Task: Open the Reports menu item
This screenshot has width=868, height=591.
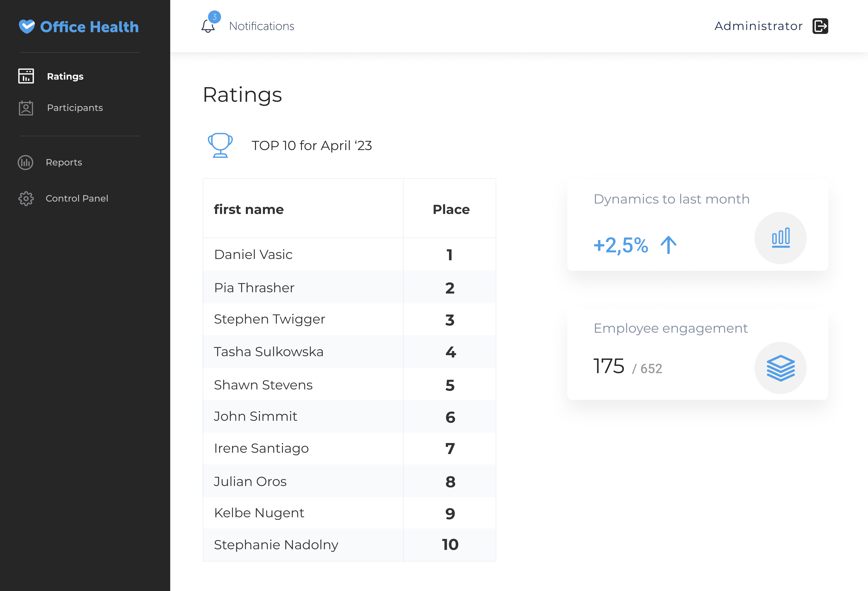Action: tap(64, 162)
